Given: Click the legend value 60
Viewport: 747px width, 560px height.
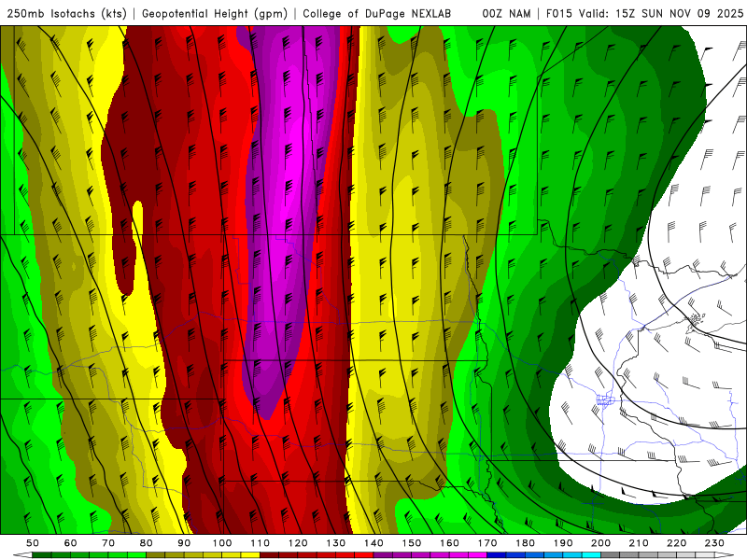Looking at the screenshot, I should pos(71,543).
